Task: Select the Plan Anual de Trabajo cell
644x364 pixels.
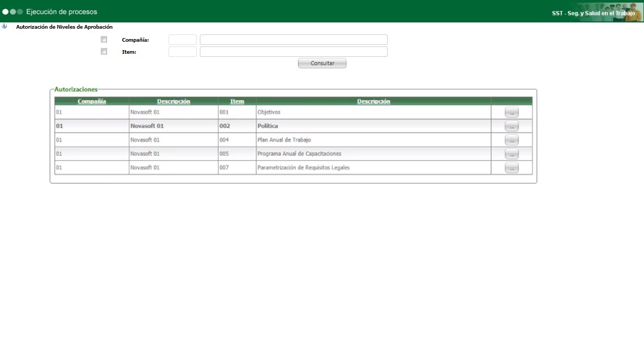Action: tap(373, 140)
